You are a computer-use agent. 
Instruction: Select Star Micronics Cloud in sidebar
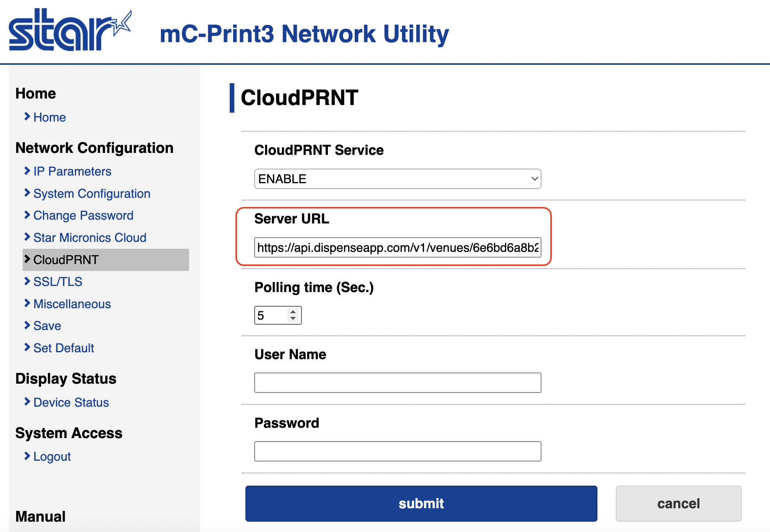(90, 238)
